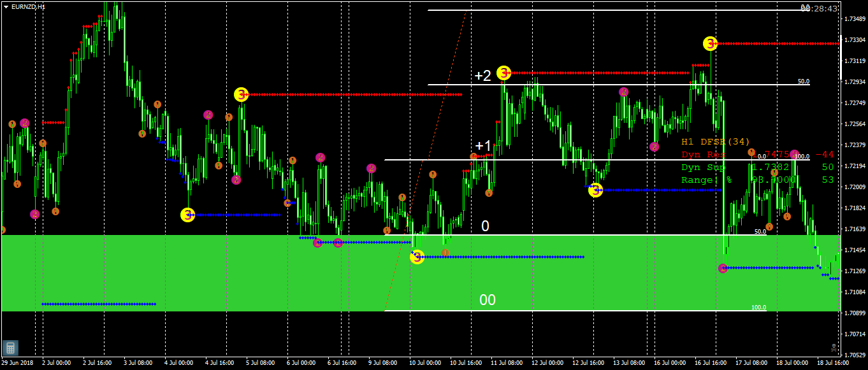Click the +2 level label
The image size is (868, 370).
coord(482,76)
